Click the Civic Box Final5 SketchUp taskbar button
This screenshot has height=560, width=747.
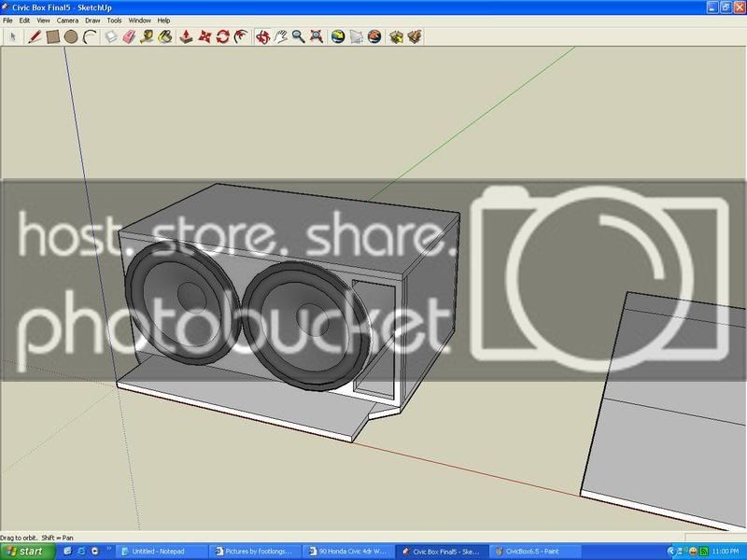[441, 552]
